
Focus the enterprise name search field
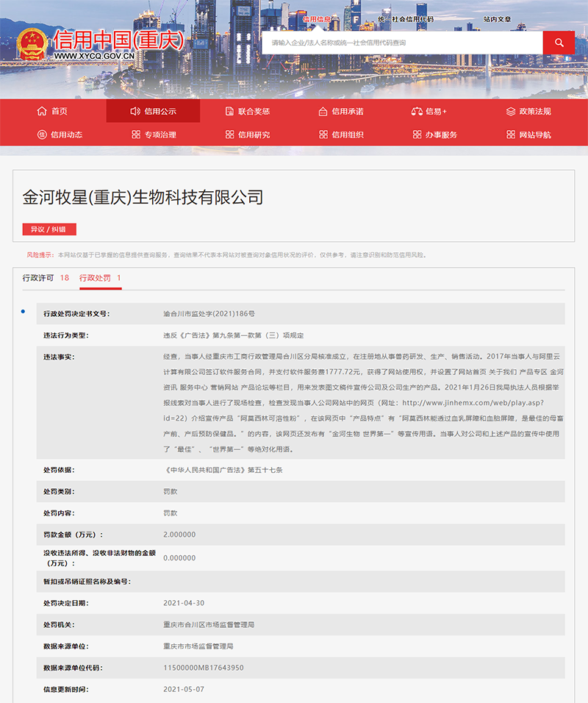click(x=402, y=43)
